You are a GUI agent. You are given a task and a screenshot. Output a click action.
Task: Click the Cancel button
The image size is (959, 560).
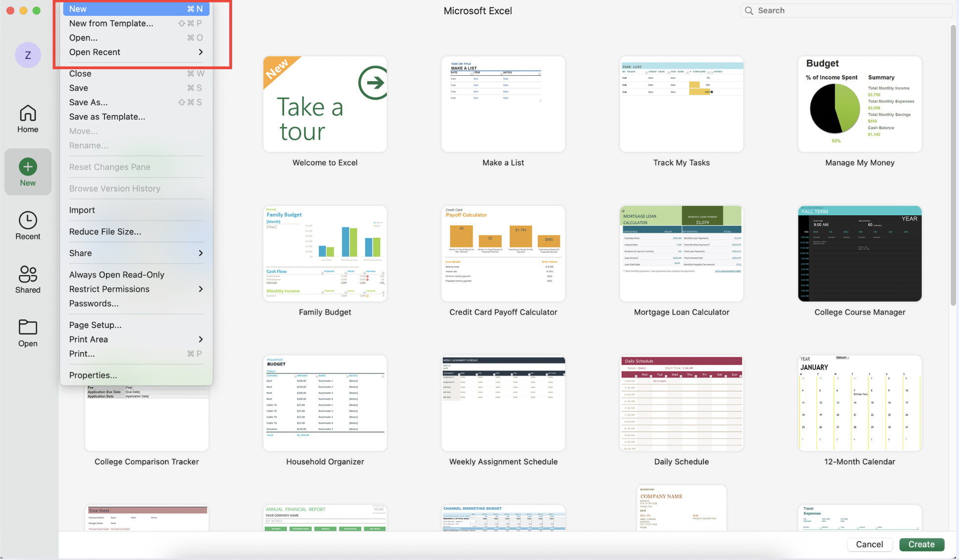[x=869, y=544]
